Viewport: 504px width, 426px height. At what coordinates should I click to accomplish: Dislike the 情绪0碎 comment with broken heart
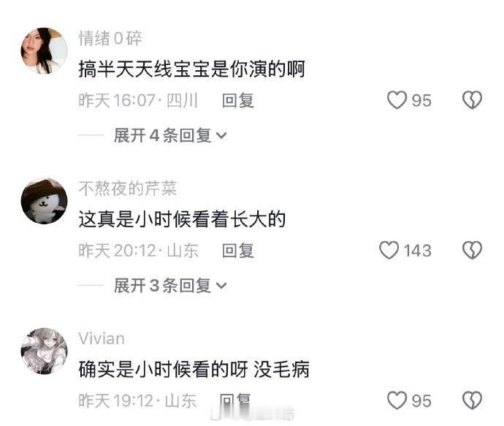point(472,100)
